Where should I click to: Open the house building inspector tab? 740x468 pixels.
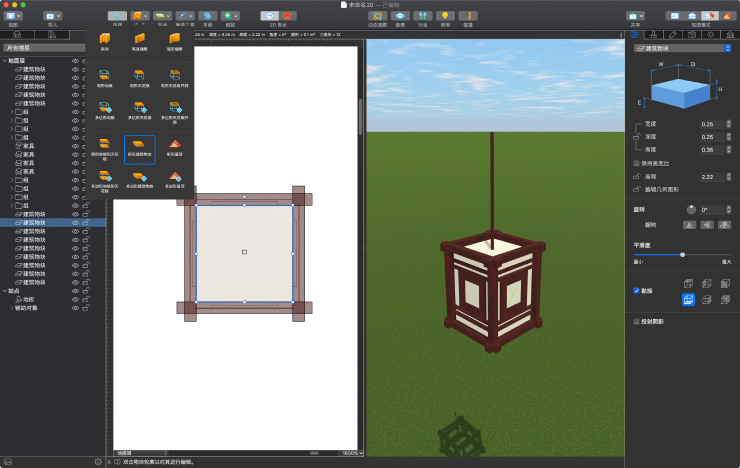click(730, 35)
